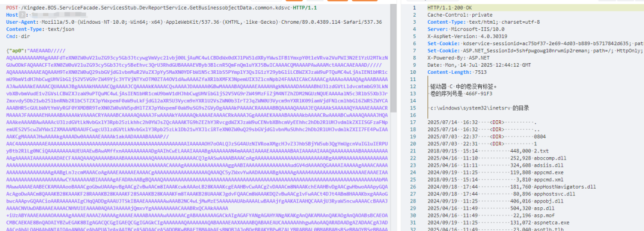This screenshot has height=231, width=644.
Task: Click response Content-Type text/html header
Action: tap(484, 22)
